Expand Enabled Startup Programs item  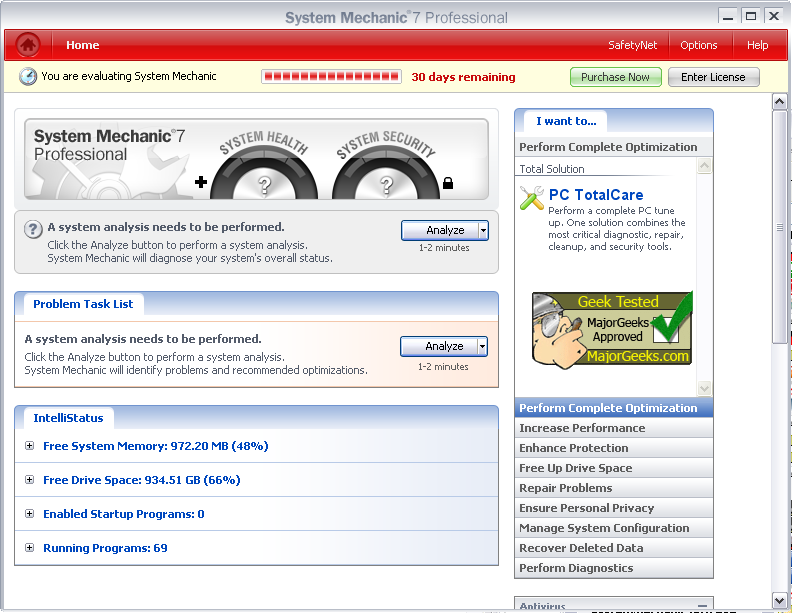coord(30,514)
